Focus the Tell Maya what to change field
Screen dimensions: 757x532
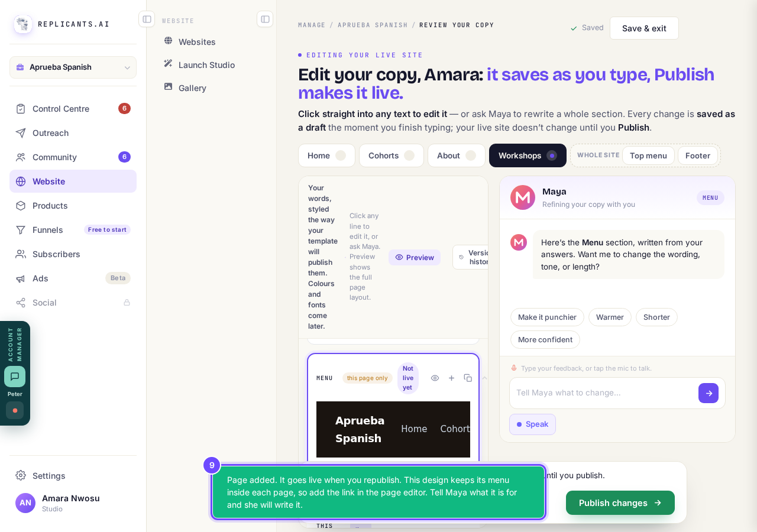(603, 393)
